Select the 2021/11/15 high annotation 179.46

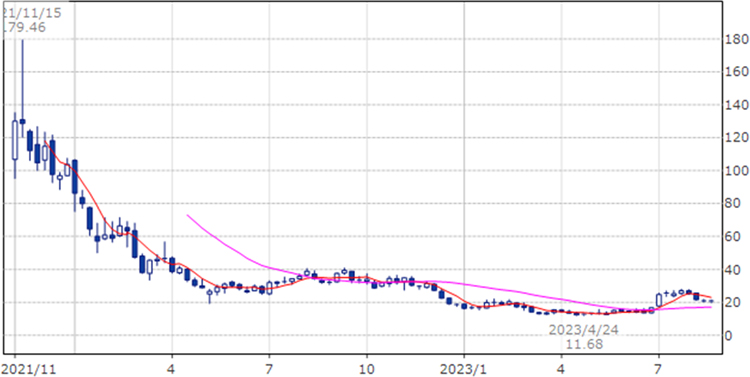click(24, 27)
